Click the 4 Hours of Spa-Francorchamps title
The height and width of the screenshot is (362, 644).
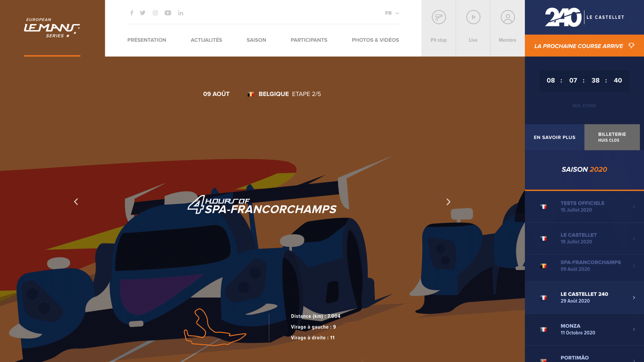pyautogui.click(x=262, y=205)
